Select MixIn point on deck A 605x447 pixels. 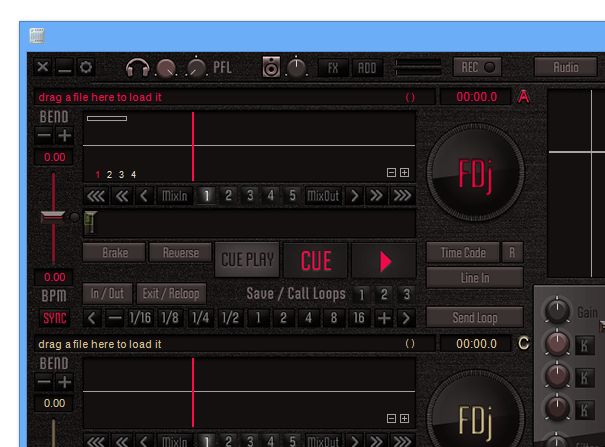pyautogui.click(x=174, y=196)
